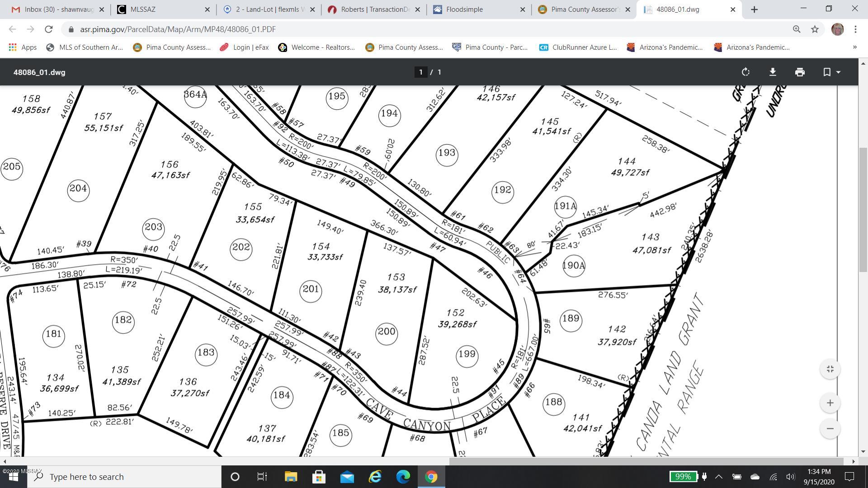Screen dimensions: 868x488
Task: Close the Floodsimple tab
Action: coord(523,9)
